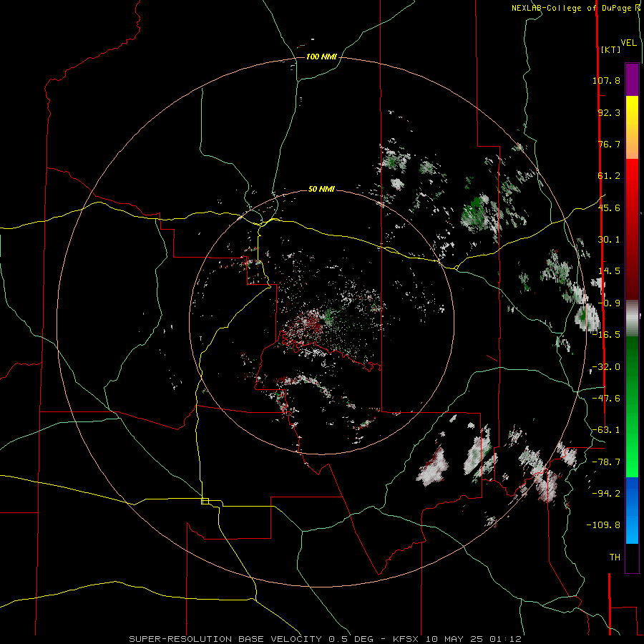This screenshot has width=644, height=644.
Task: Click the KFSX radar site identifier
Action: click(406, 639)
